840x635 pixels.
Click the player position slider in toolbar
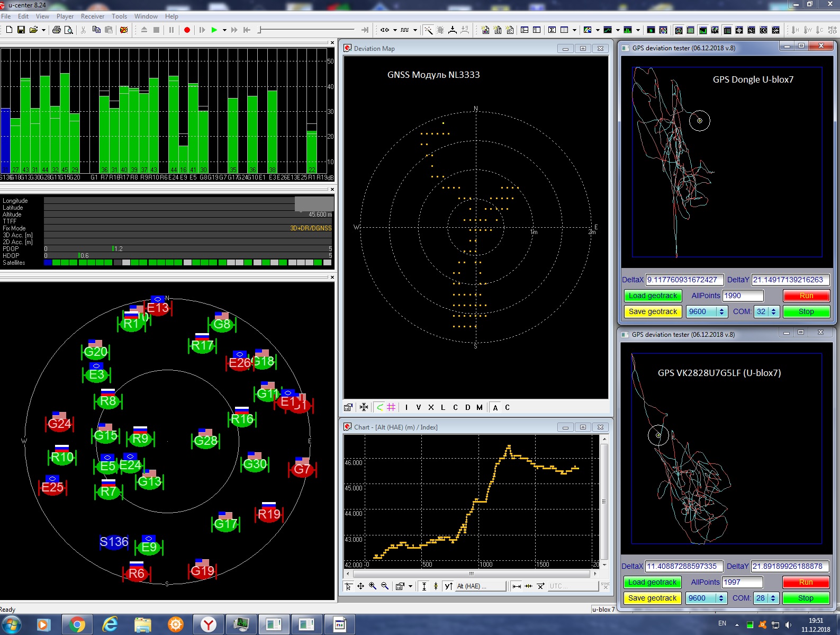[x=307, y=30]
